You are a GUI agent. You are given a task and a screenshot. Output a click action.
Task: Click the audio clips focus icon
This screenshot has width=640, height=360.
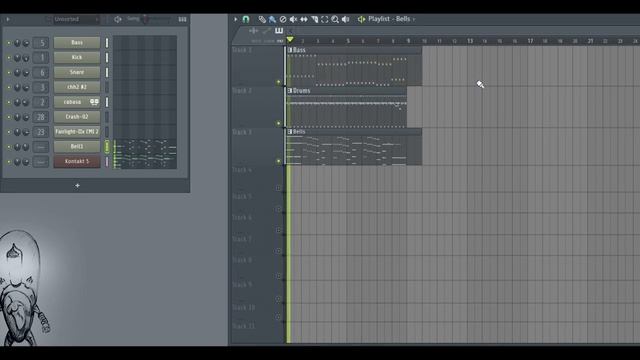(x=253, y=31)
